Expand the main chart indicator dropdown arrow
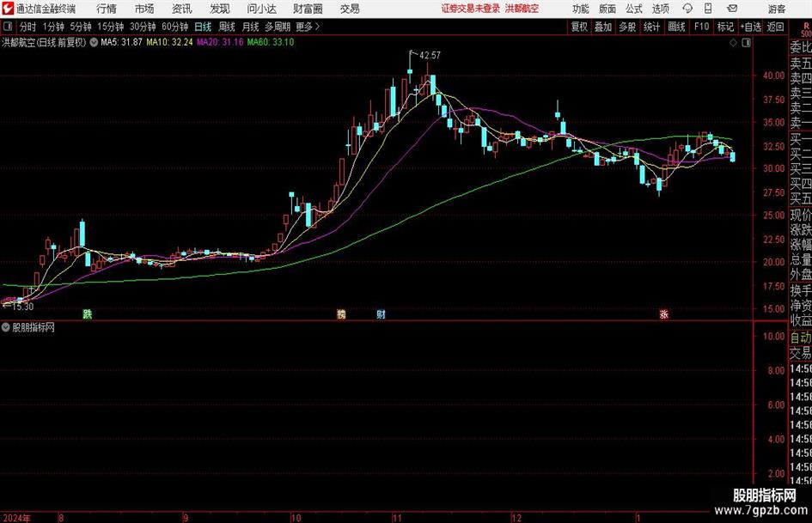This screenshot has width=812, height=523. pyautogui.click(x=94, y=42)
